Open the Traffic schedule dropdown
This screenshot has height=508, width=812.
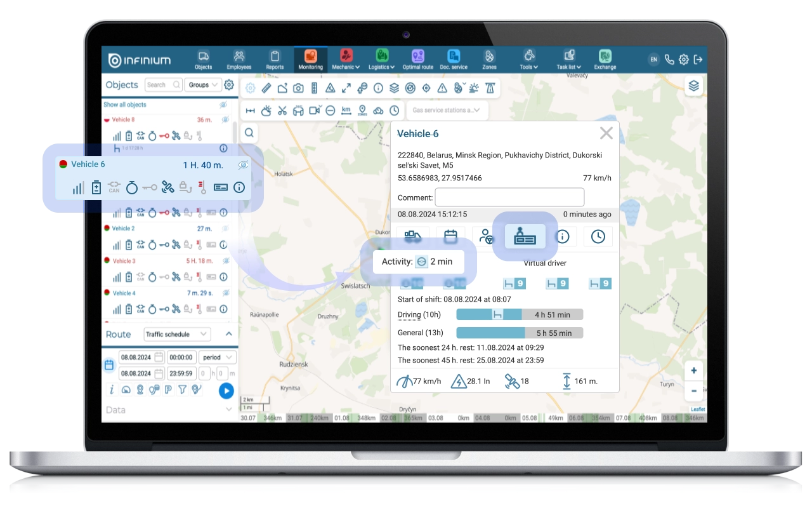coord(177,334)
